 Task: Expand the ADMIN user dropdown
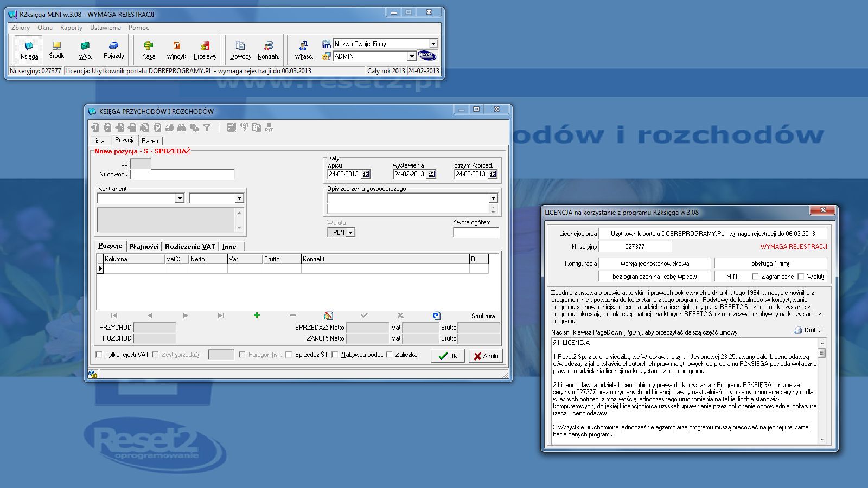[412, 56]
